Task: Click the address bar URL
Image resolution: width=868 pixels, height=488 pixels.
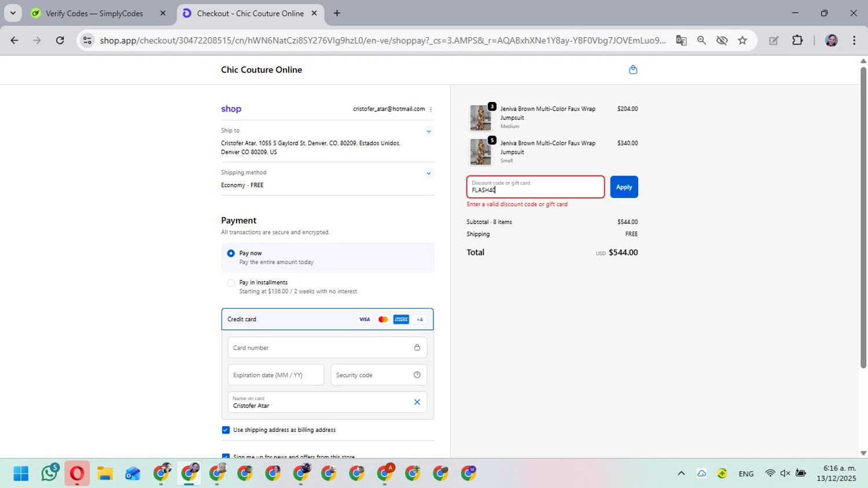Action: 382,41
